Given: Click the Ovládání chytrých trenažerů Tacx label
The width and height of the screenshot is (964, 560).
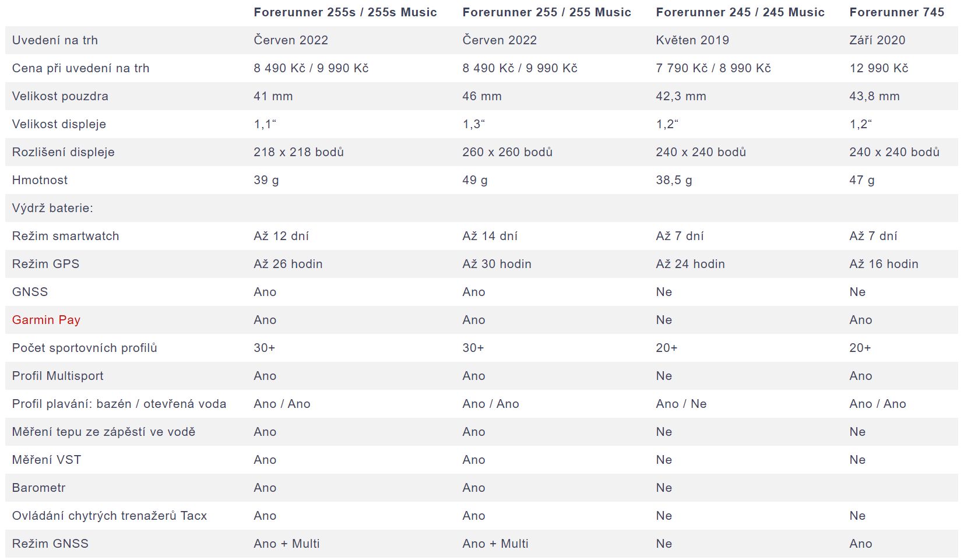Looking at the screenshot, I should coord(110,516).
